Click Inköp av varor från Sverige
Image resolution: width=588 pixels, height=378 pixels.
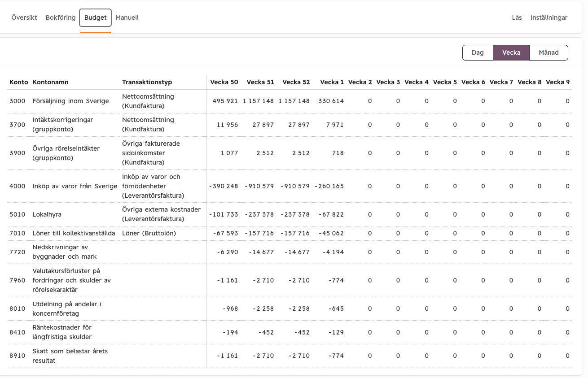75,186
